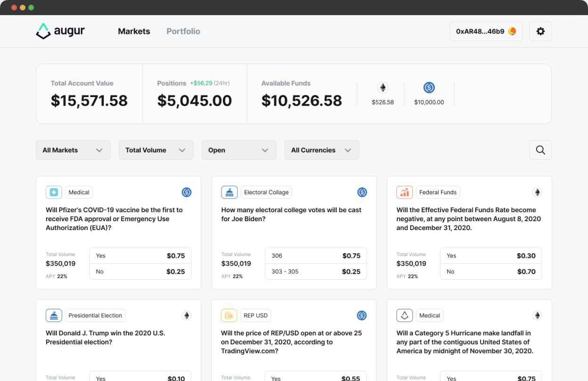Open the All Markets dropdown
Image resolution: width=588 pixels, height=381 pixels.
click(x=73, y=150)
